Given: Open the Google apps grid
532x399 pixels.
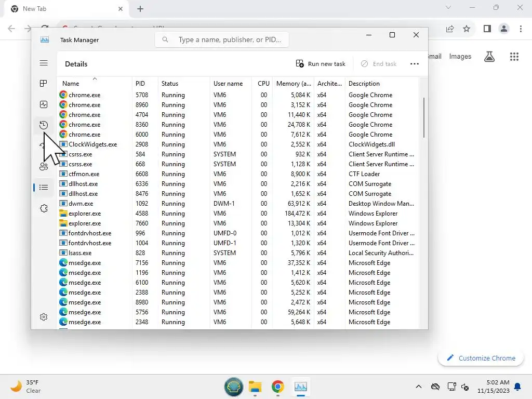Looking at the screenshot, I should (514, 56).
